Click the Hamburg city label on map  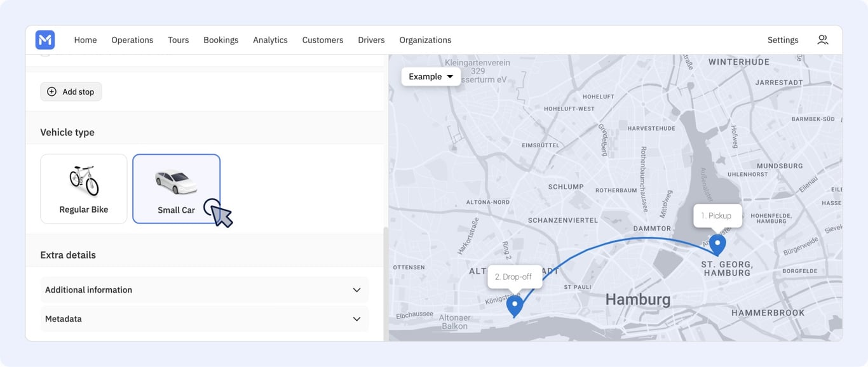click(637, 300)
